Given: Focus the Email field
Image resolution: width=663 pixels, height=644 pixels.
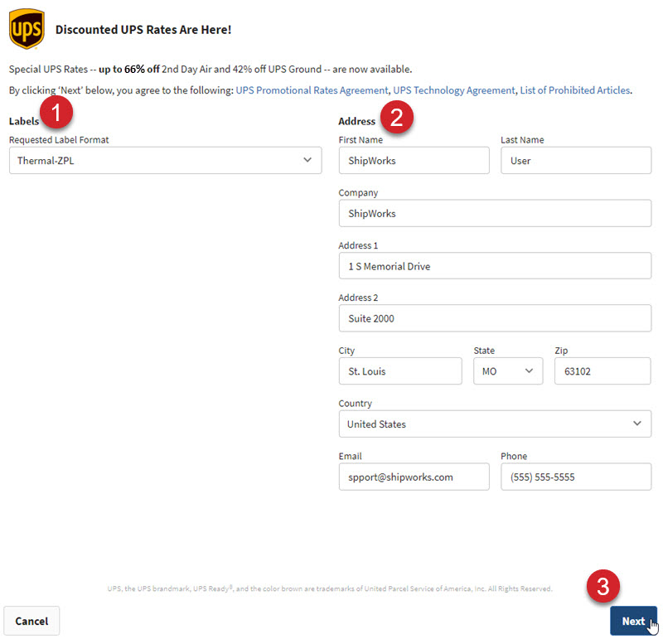Looking at the screenshot, I should [x=414, y=477].
